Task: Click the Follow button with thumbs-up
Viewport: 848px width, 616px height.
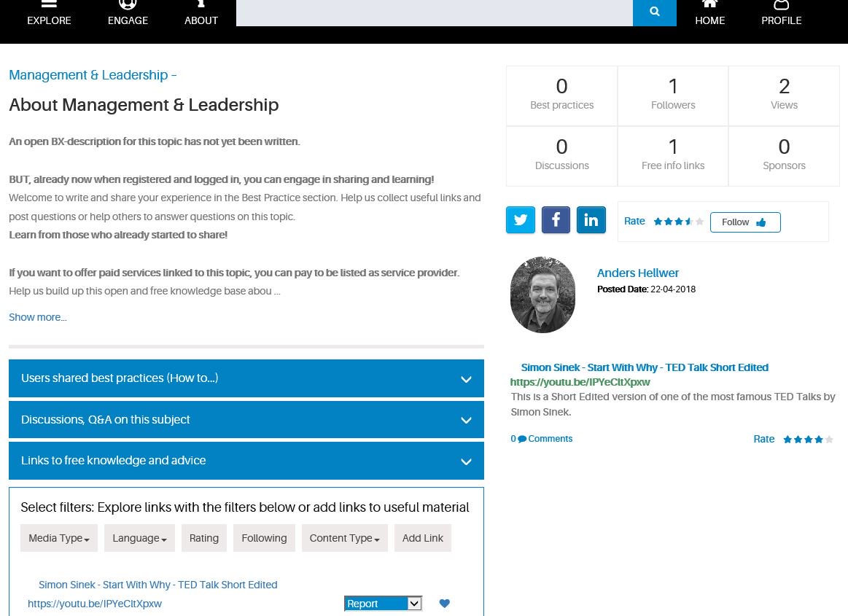Action: pos(745,222)
